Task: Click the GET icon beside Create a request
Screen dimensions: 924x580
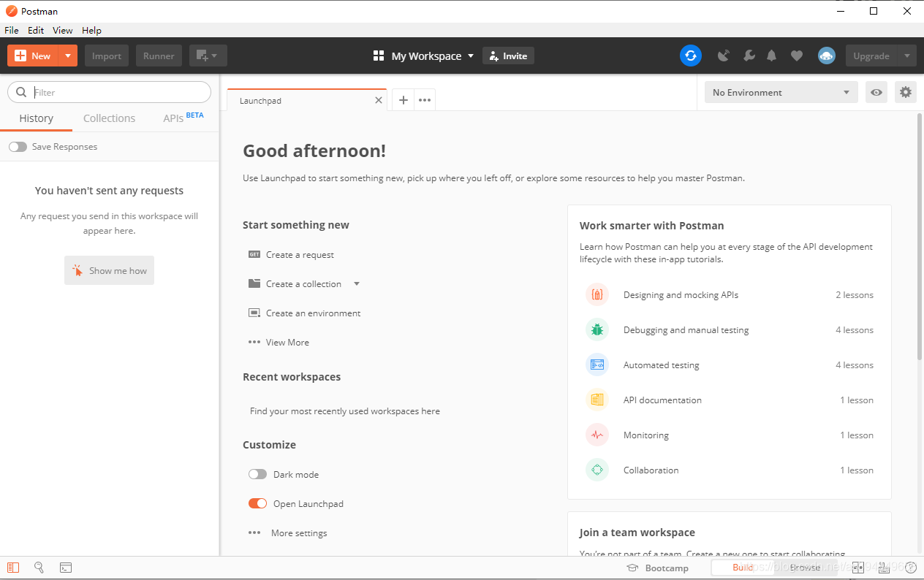Action: [254, 254]
